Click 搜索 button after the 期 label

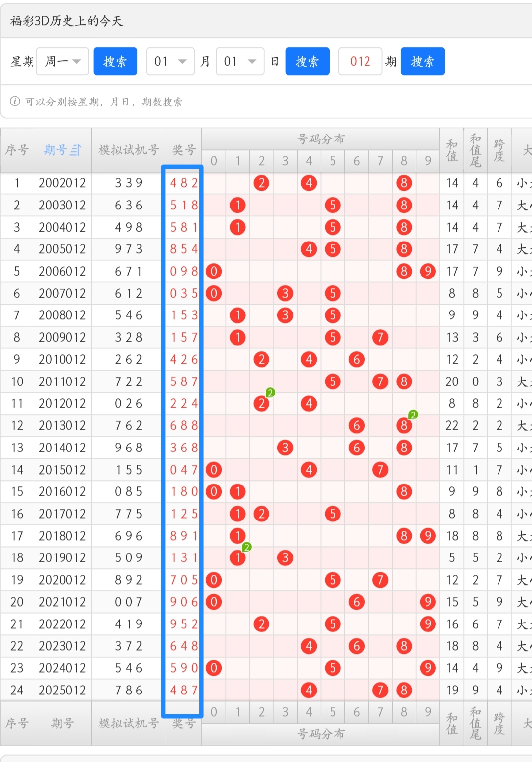point(423,61)
